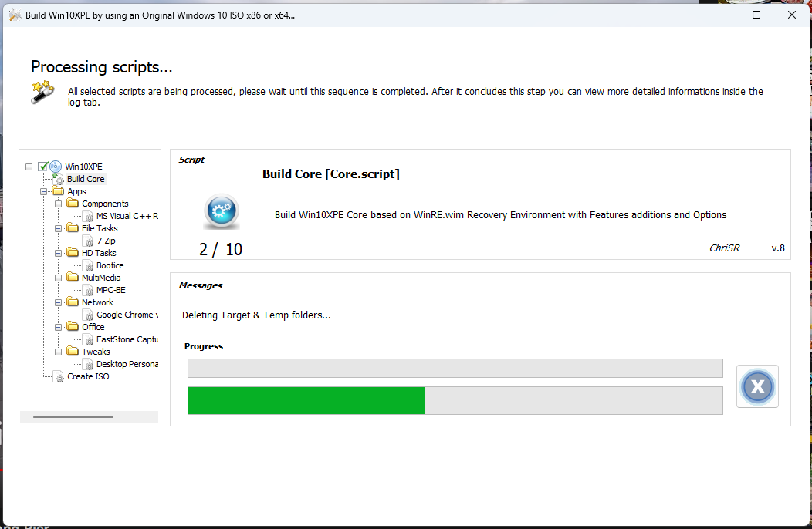
Task: Click the empty upper progress bar
Action: click(455, 369)
